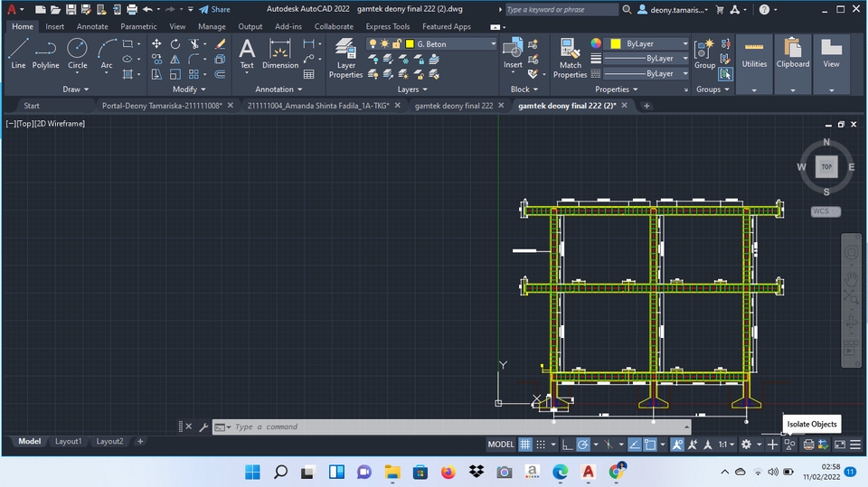Viewport: 868px width, 487px height.
Task: Open the Parametric ribbon tab
Action: [x=138, y=26]
